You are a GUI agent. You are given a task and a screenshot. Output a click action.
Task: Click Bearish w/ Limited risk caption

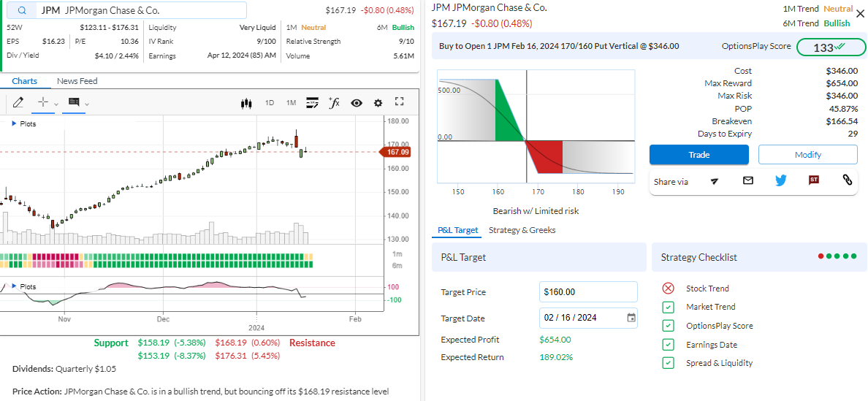536,211
